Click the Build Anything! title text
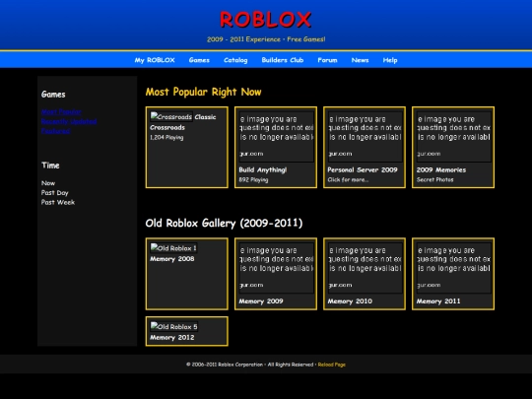 coord(263,169)
